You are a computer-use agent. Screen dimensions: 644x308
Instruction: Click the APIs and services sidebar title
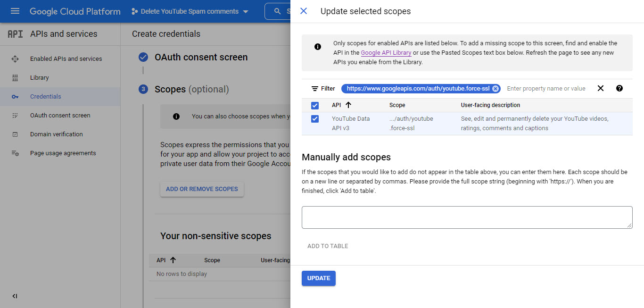tap(64, 34)
